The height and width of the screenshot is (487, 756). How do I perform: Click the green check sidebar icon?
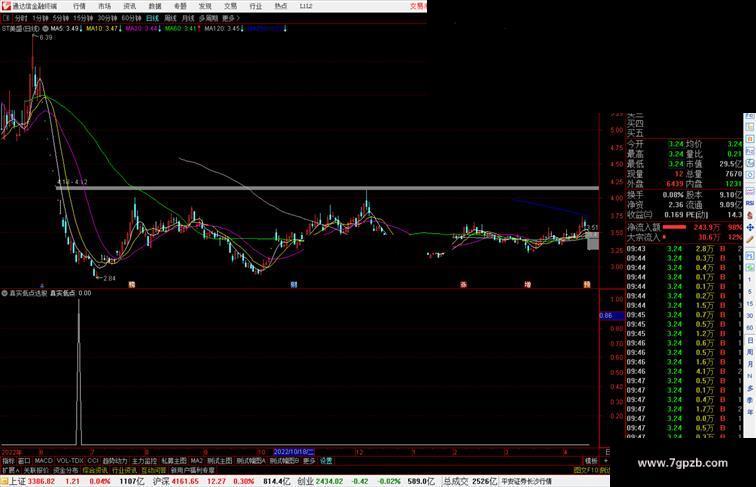coord(750,267)
